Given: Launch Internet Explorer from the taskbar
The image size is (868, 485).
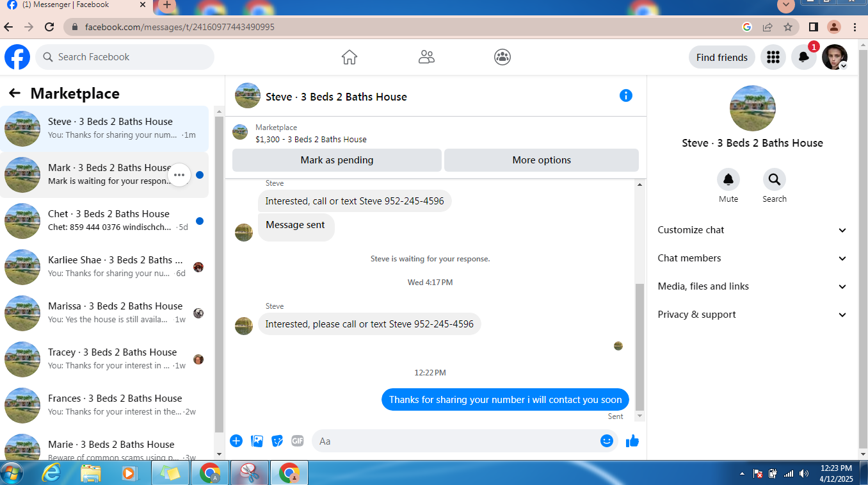Looking at the screenshot, I should pos(51,473).
